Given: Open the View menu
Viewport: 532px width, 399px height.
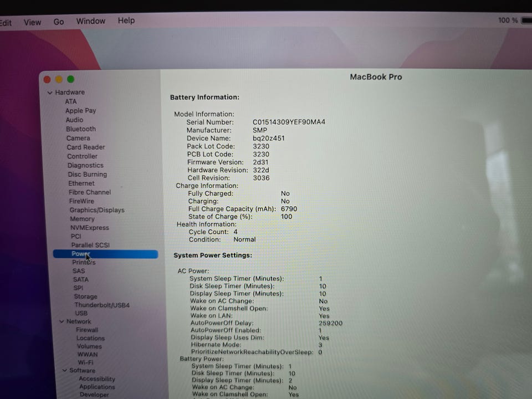Looking at the screenshot, I should tap(32, 22).
